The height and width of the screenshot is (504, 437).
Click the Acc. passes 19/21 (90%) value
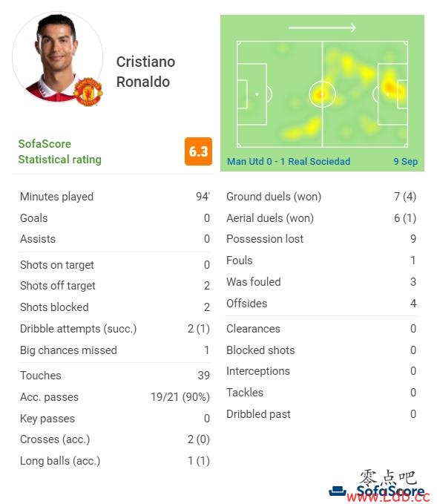coord(180,397)
